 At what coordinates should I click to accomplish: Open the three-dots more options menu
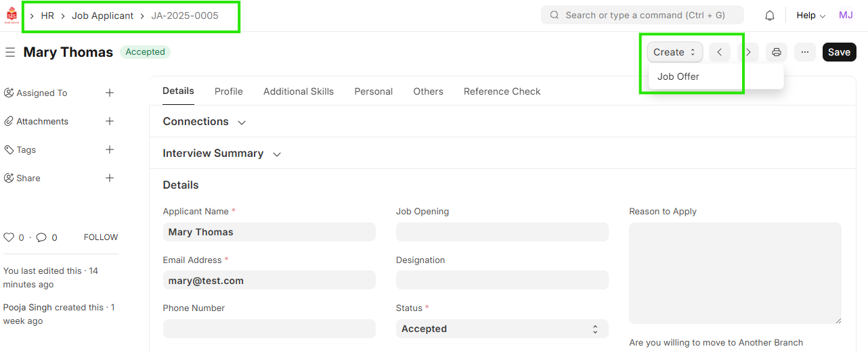pyautogui.click(x=805, y=52)
